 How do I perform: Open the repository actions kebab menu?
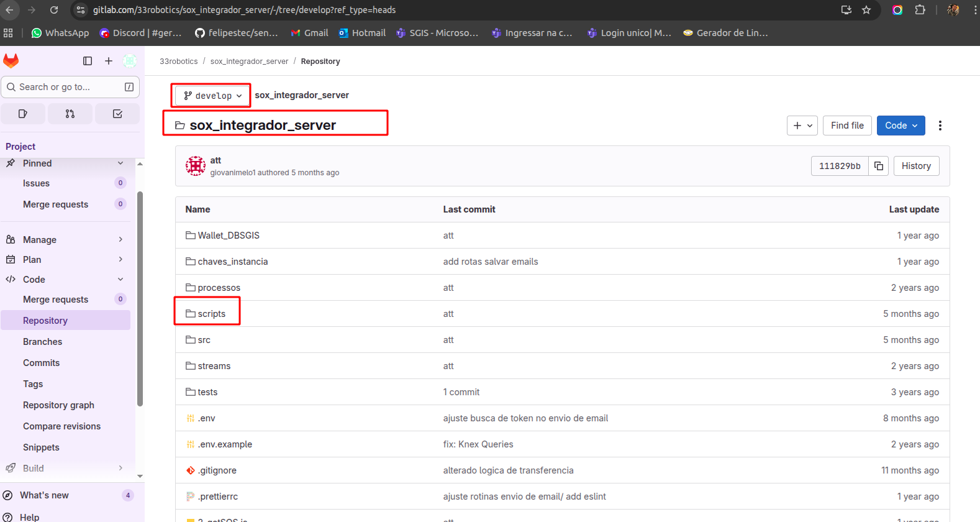(940, 126)
